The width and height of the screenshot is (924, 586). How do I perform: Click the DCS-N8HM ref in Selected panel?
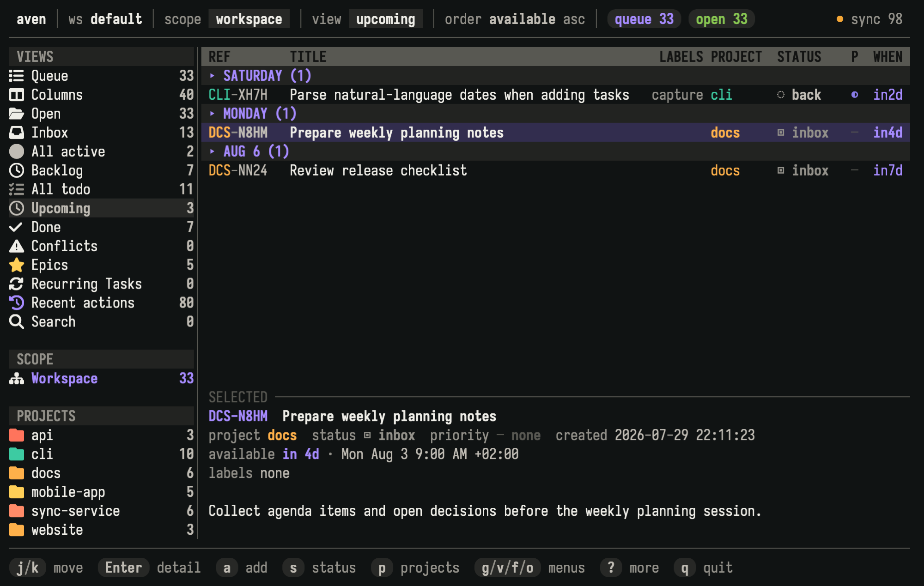tap(238, 416)
